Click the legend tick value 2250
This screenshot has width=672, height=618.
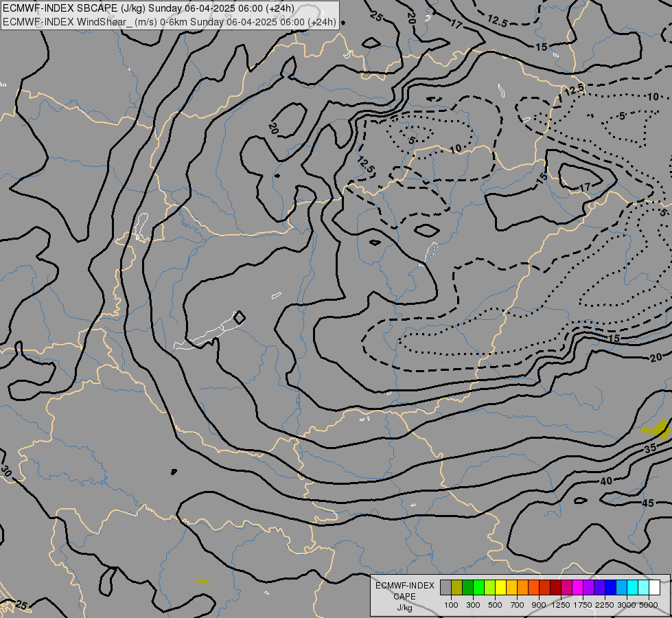tap(605, 605)
